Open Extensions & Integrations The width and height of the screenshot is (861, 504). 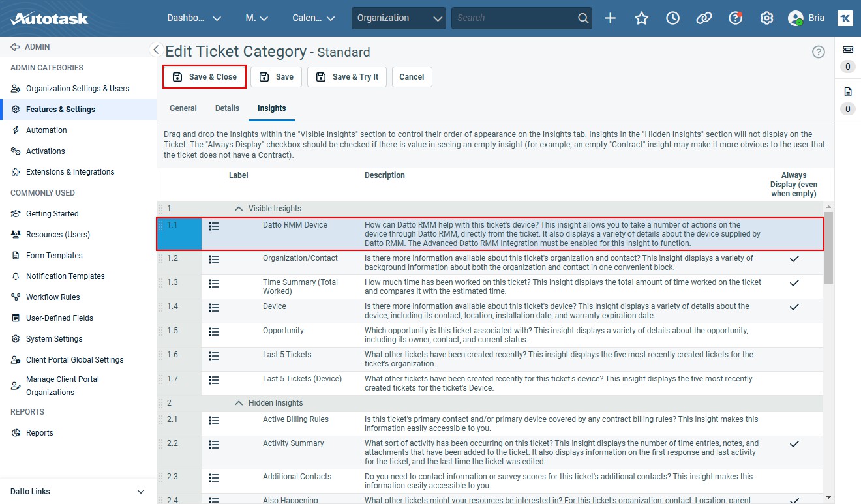[x=70, y=172]
